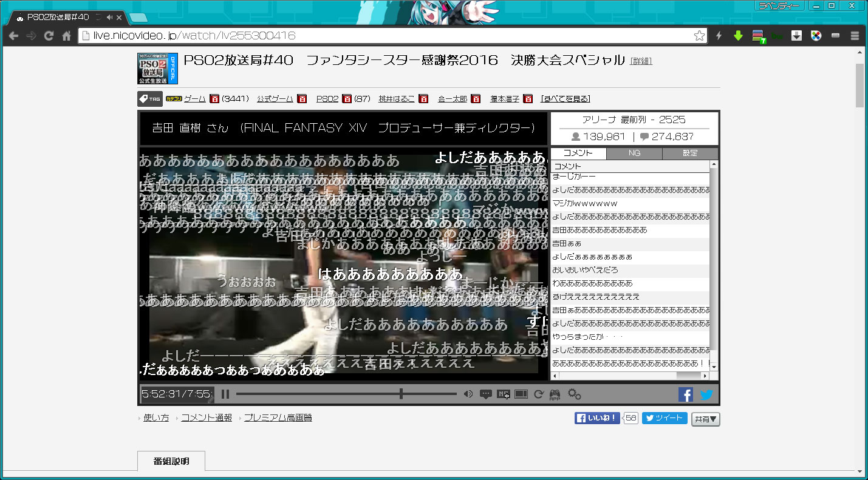The image size is (868, 480).
Task: Open dictionary icon beside 榎本温子 tag
Action: tap(528, 99)
